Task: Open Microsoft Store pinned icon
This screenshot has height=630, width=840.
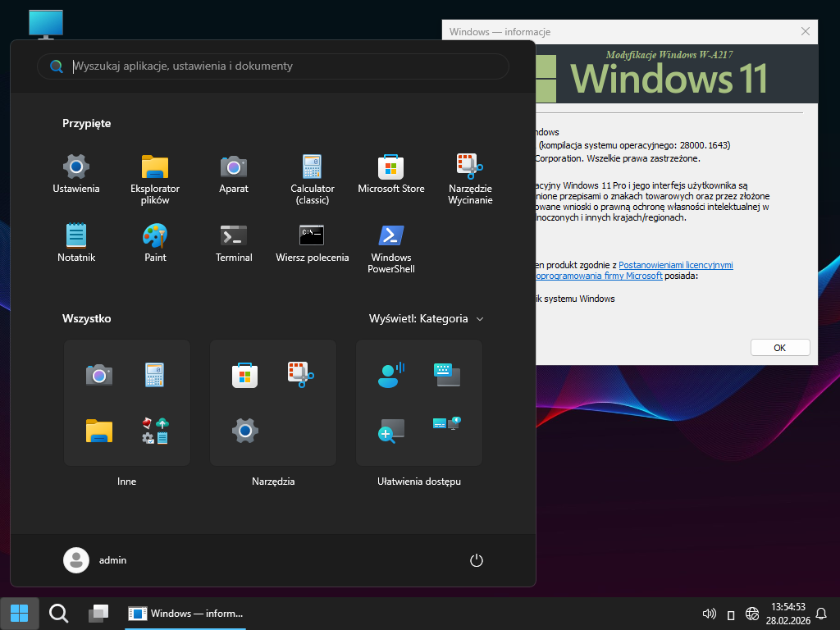Action: (x=390, y=174)
